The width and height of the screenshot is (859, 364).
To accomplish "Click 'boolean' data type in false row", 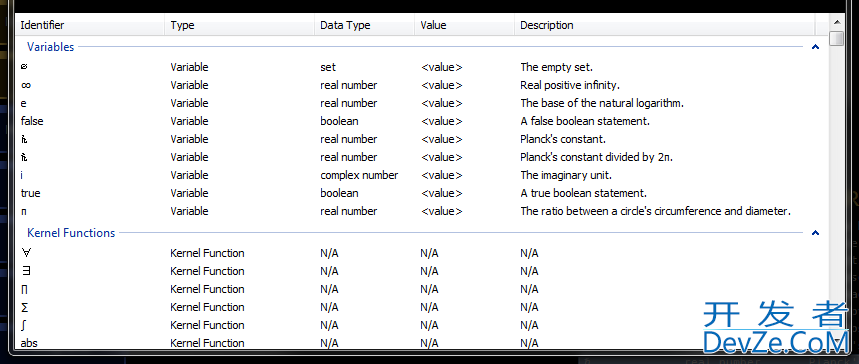I will coord(339,121).
